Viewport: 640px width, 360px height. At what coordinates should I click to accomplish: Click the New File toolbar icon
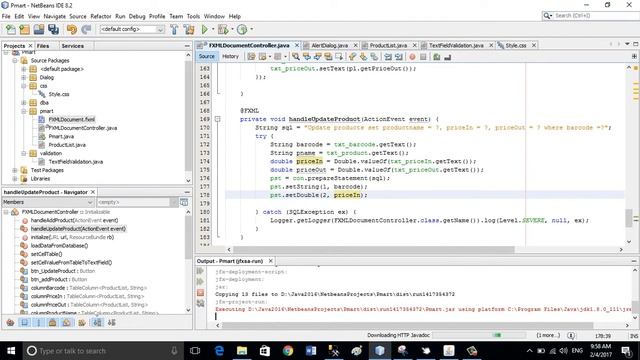(x=11, y=29)
